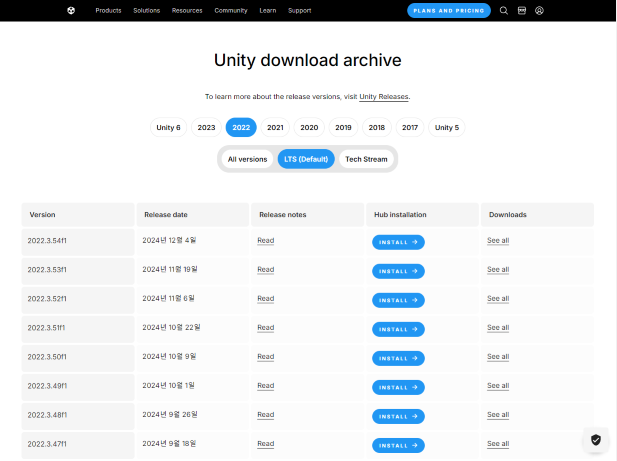The width and height of the screenshot is (617, 461).
Task: Switch filter to All versions
Action: click(x=248, y=159)
